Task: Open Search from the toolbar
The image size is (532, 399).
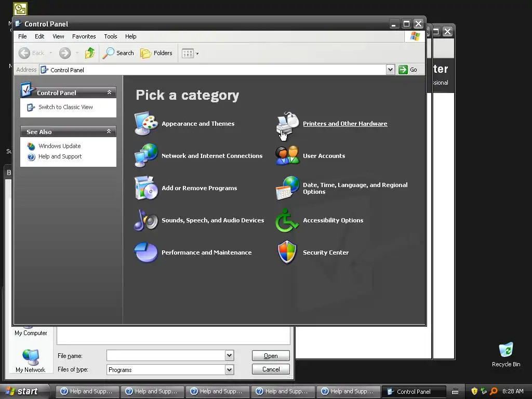Action: point(118,53)
